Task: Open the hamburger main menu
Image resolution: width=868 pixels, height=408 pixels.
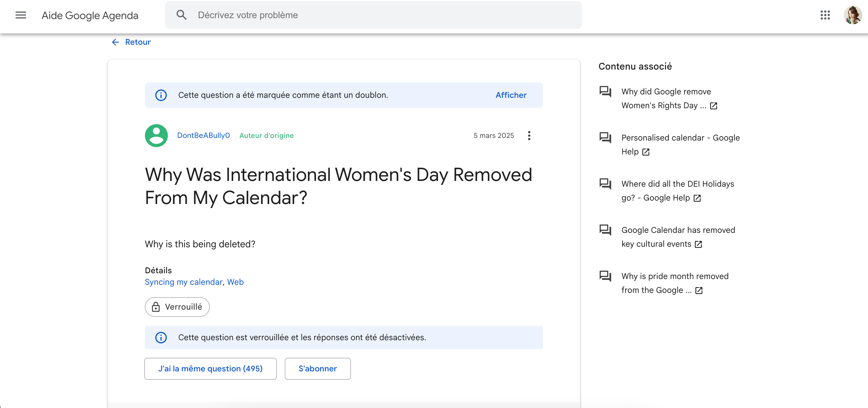Action: pyautogui.click(x=20, y=15)
